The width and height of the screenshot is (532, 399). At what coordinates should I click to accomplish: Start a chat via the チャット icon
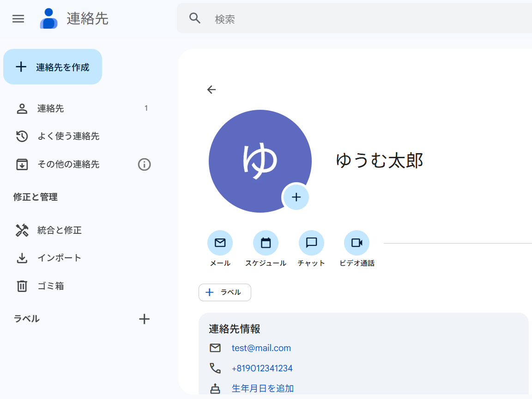311,243
